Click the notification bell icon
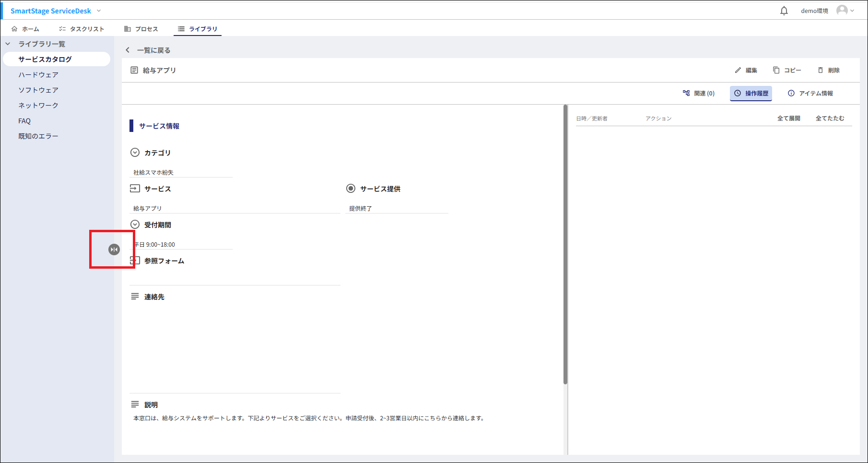Viewport: 868px width, 463px height. (x=784, y=11)
